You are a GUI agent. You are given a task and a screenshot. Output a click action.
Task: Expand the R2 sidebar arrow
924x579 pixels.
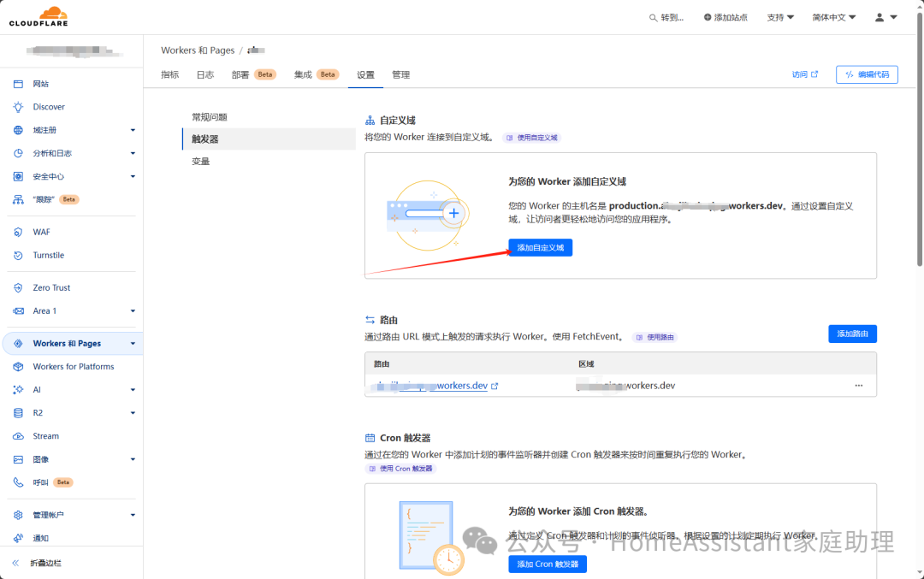tap(133, 413)
